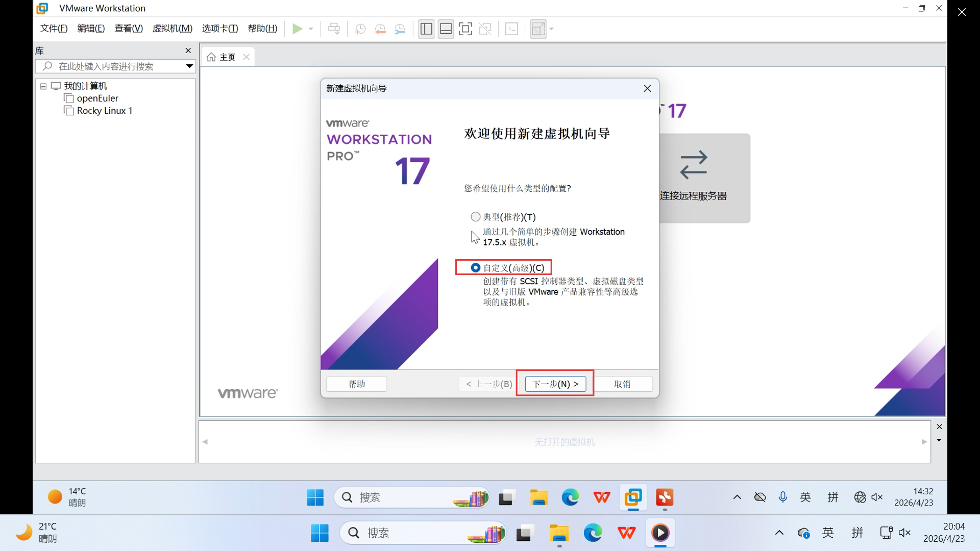Click the revert snapshot toolbar icon
The height and width of the screenshot is (551, 980).
tap(380, 29)
